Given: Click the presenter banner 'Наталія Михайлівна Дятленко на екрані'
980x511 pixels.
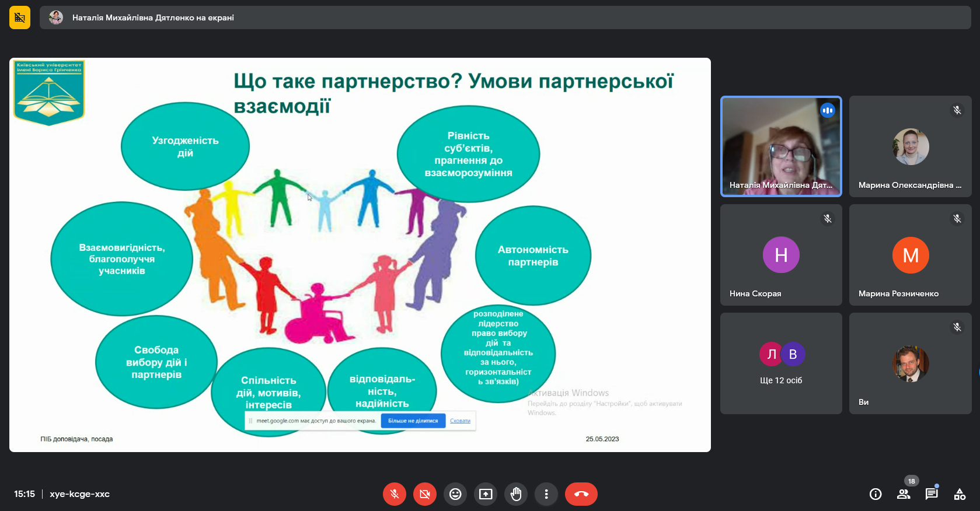Looking at the screenshot, I should coord(153,17).
